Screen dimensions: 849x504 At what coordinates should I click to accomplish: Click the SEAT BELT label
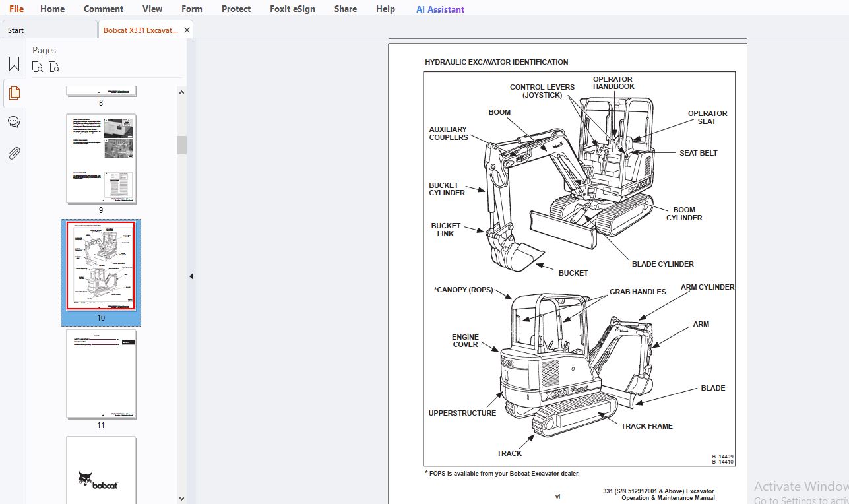[x=699, y=153]
